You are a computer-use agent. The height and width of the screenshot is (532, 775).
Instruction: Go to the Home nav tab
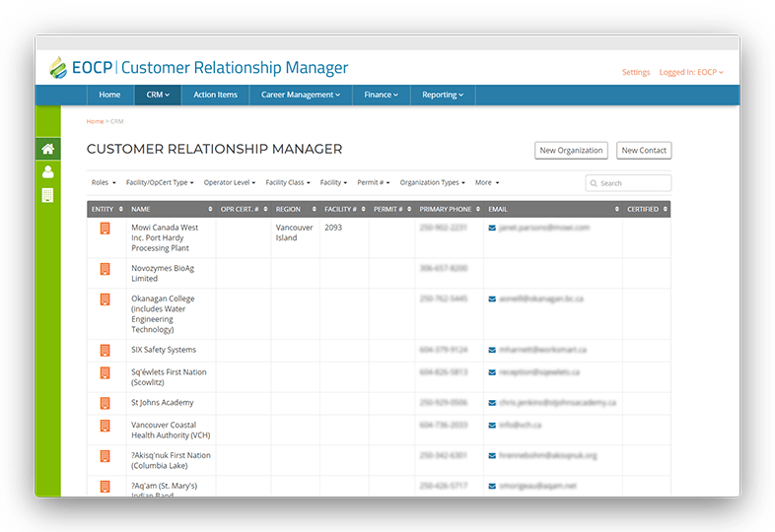109,95
